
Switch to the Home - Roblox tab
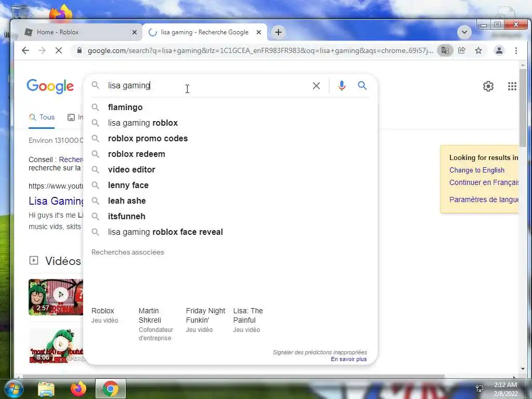(79, 32)
